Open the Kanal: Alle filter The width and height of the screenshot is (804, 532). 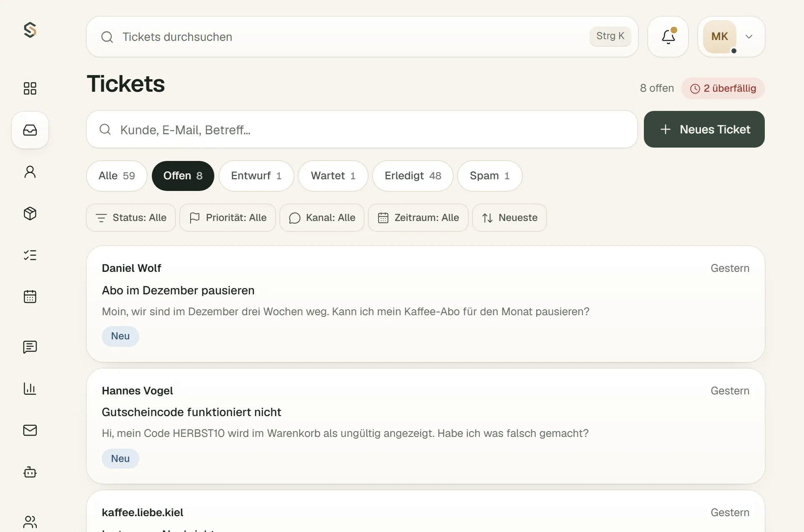[322, 218]
